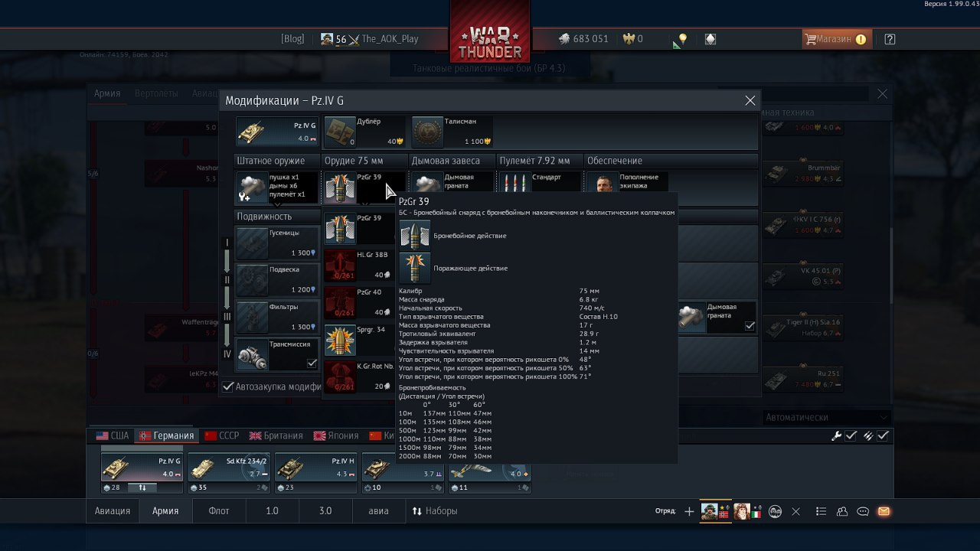Select Brummbar in research tree behind
The height and width of the screenshot is (551, 980).
click(x=804, y=173)
